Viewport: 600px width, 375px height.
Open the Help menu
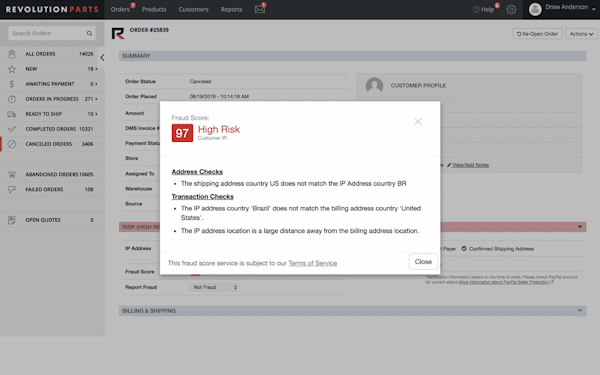(484, 9)
